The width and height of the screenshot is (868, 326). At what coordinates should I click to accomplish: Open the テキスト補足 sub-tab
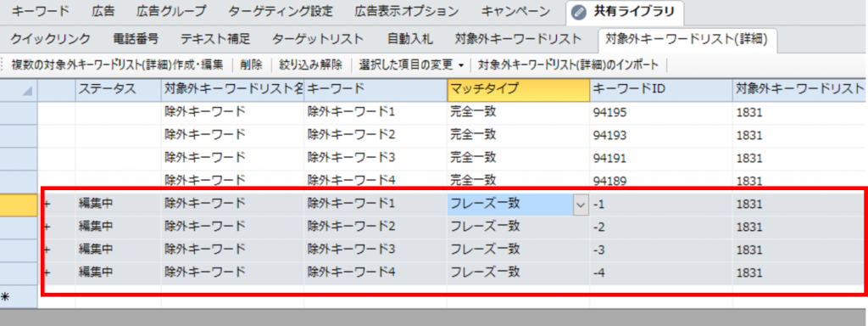[215, 39]
